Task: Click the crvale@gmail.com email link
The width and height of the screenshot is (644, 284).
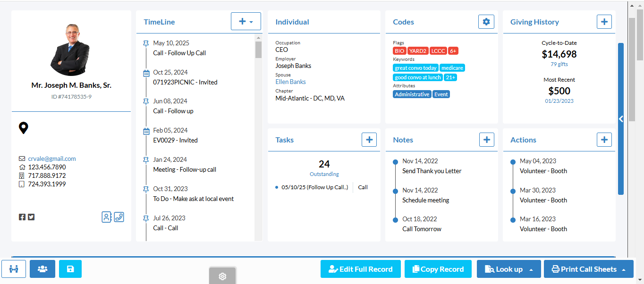Action: point(52,159)
